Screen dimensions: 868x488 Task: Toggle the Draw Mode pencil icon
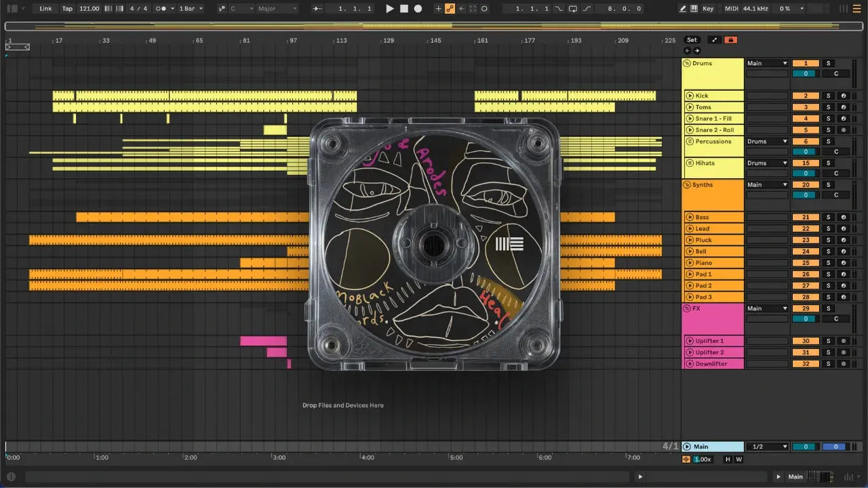[683, 9]
